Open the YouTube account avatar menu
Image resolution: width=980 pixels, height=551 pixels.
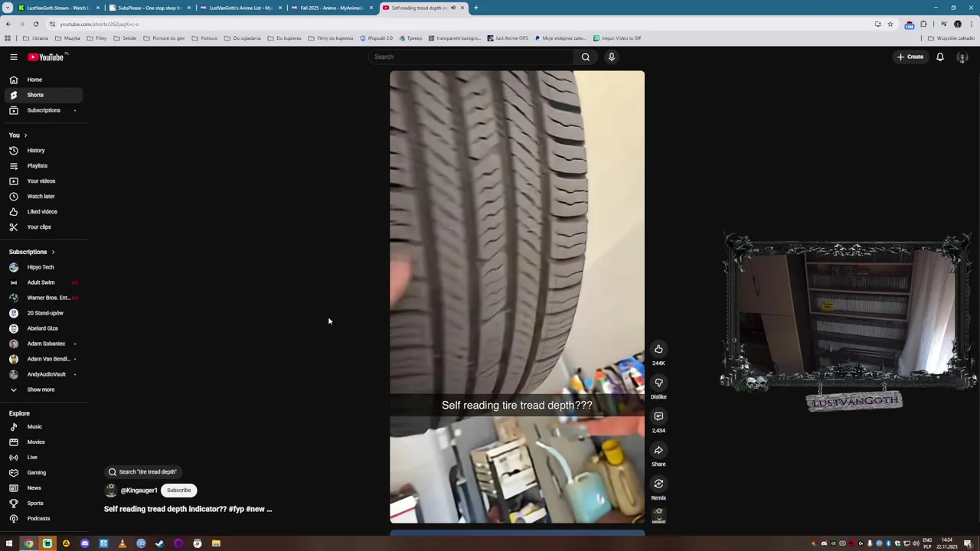point(962,57)
